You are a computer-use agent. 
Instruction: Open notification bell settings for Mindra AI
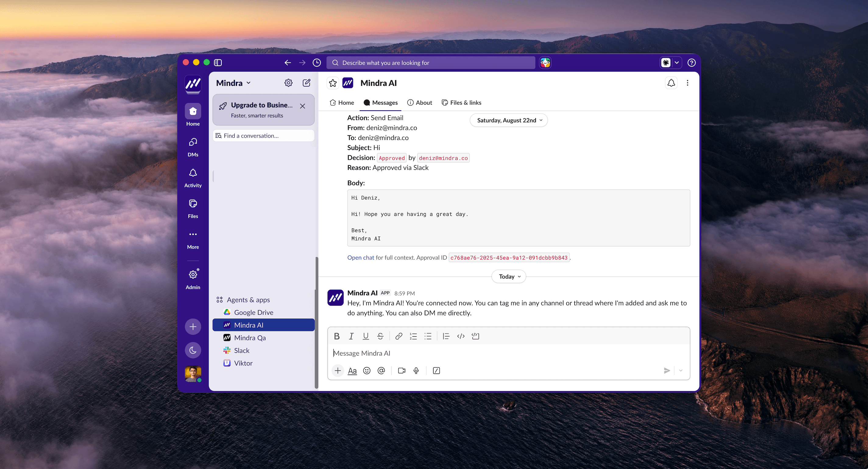[x=671, y=83]
